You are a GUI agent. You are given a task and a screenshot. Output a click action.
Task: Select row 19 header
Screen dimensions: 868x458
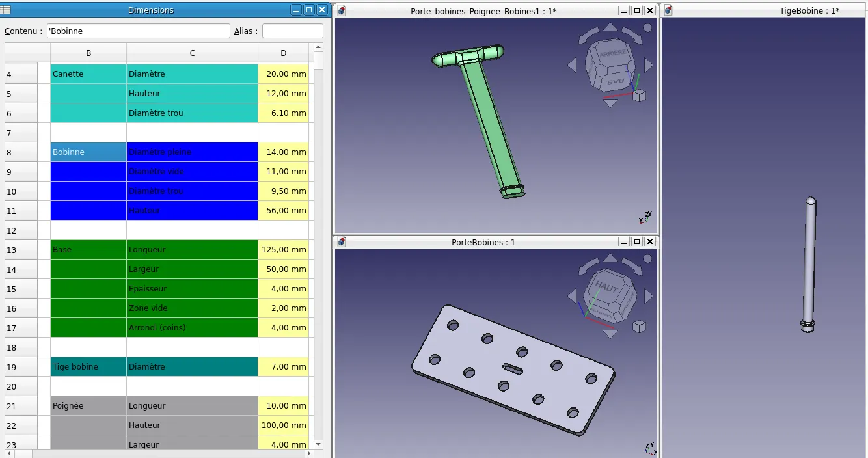coord(21,367)
